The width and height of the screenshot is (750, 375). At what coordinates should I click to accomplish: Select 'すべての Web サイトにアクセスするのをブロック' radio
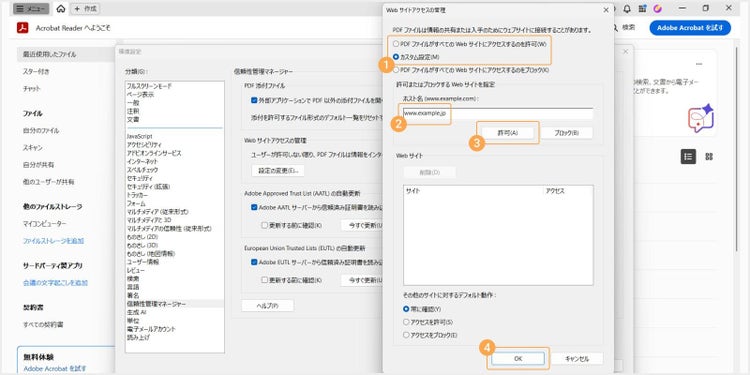click(x=396, y=70)
